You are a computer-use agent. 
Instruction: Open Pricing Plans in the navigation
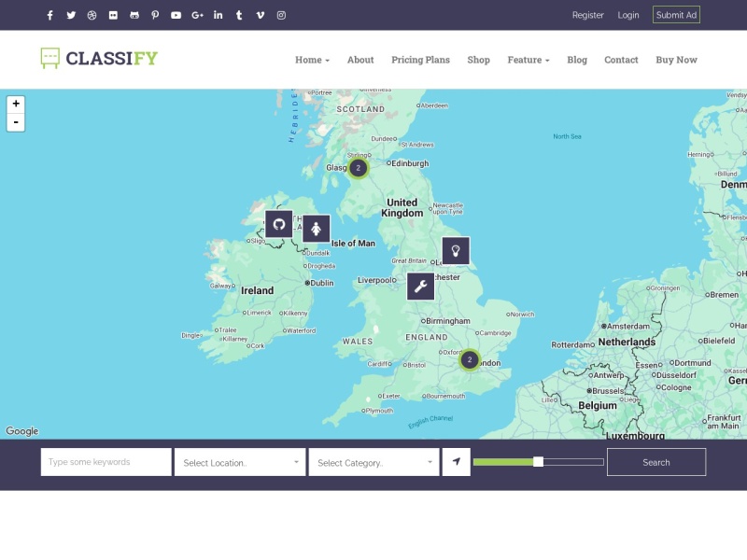point(421,60)
